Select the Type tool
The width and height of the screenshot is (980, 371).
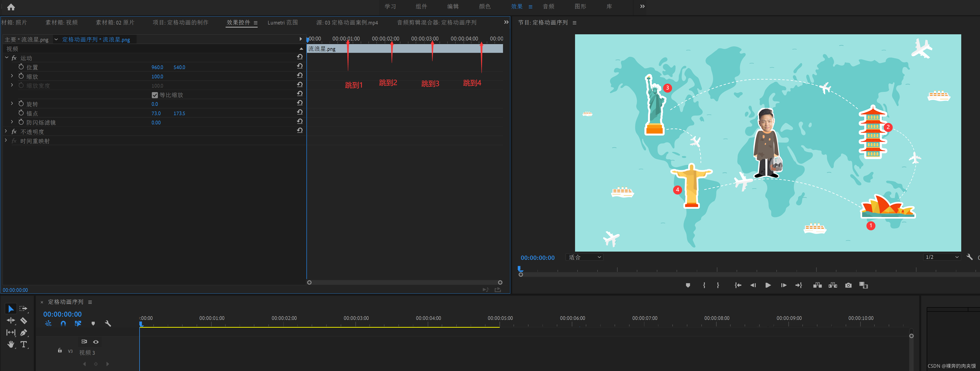tap(24, 344)
